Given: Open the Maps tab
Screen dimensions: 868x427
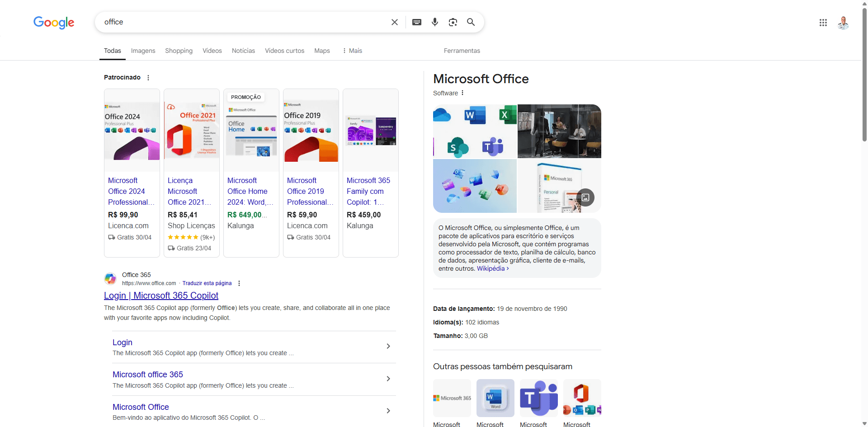Looking at the screenshot, I should coord(322,51).
